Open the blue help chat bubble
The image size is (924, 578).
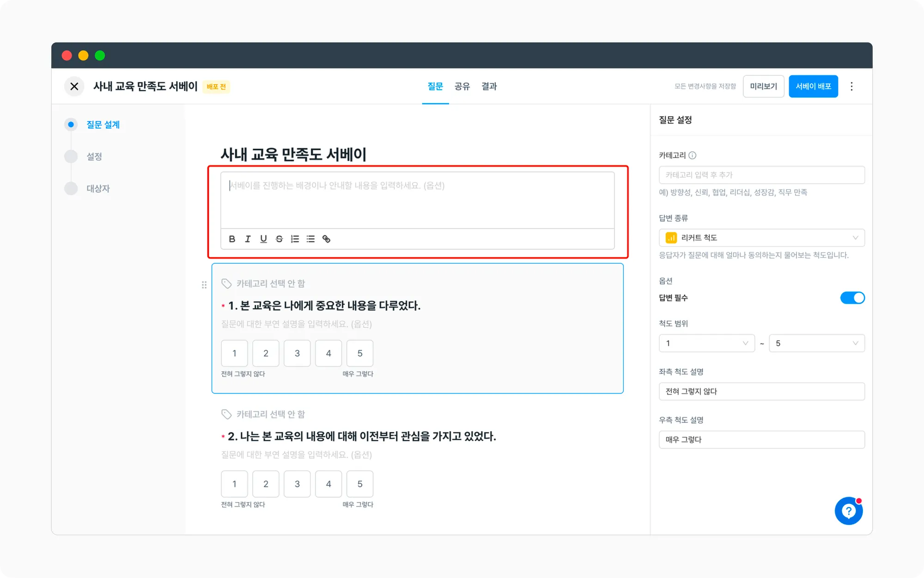[849, 511]
